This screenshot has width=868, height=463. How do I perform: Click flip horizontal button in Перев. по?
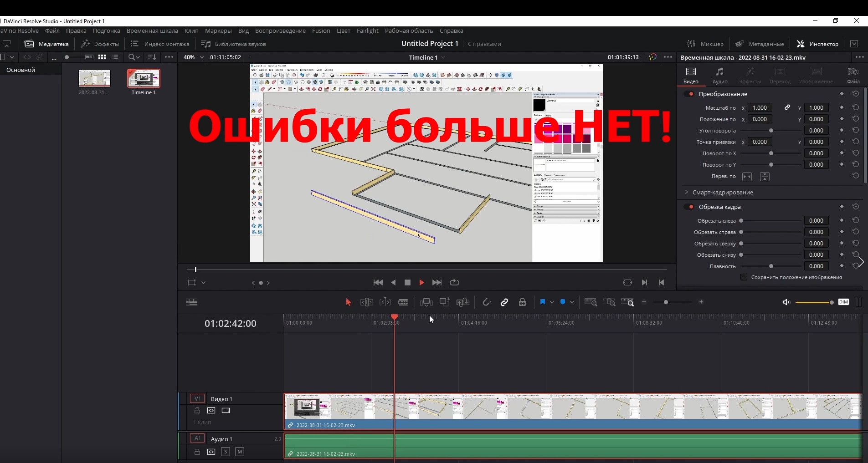(x=747, y=177)
